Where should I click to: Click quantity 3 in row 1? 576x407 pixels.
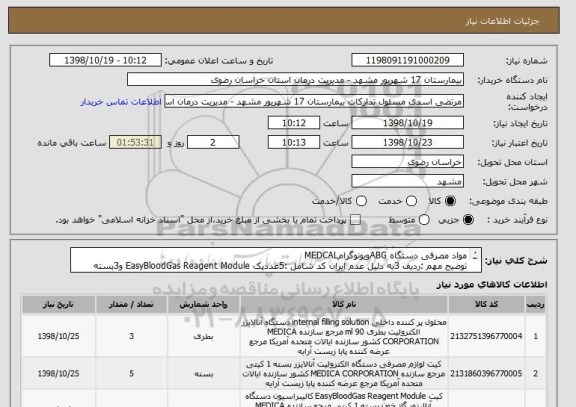tap(132, 336)
